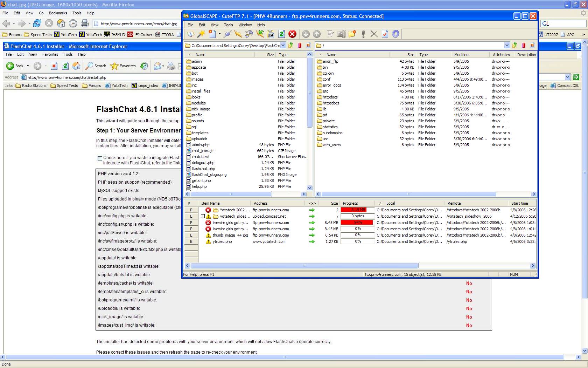The height and width of the screenshot is (368, 588).
Task: Click the Firefox Print icon
Action: pos(84,23)
